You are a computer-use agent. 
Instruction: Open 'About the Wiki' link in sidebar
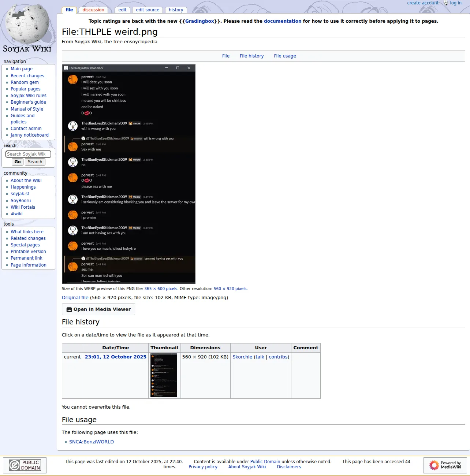(x=26, y=181)
